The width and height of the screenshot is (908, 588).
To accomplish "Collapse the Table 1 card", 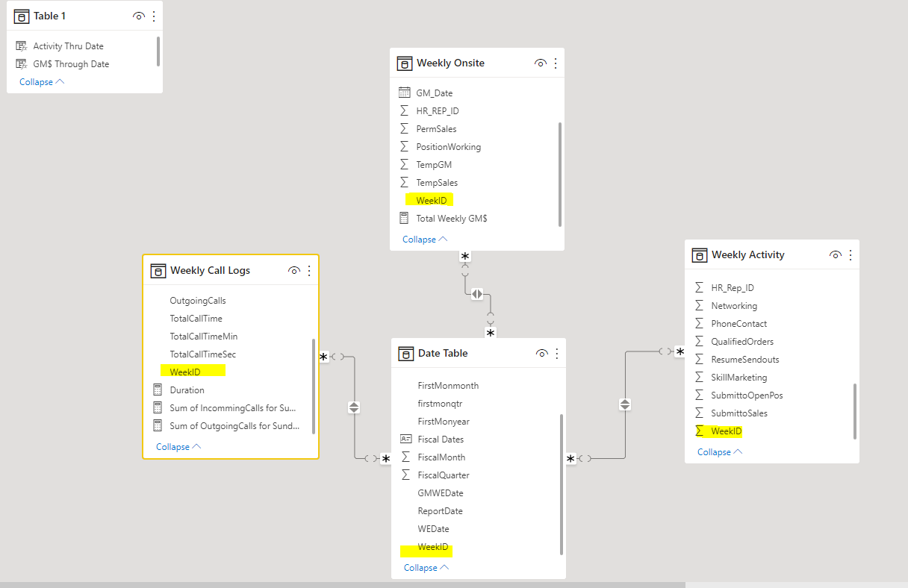I will (42, 82).
